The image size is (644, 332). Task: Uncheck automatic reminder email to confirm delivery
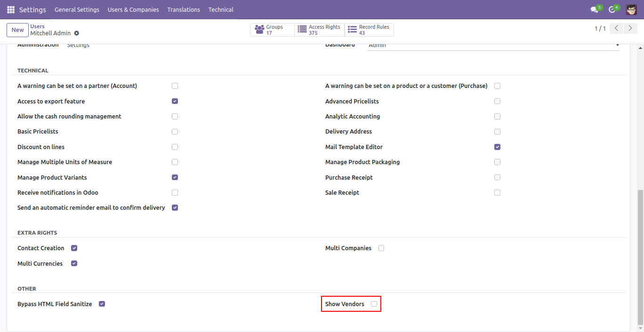tap(175, 207)
